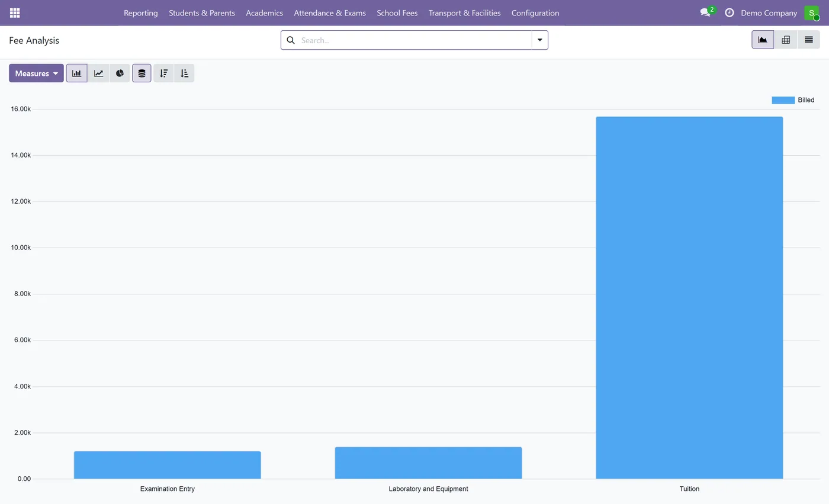Viewport: 829px width, 504px height.
Task: Switch to bar chart mode
Action: pos(76,73)
